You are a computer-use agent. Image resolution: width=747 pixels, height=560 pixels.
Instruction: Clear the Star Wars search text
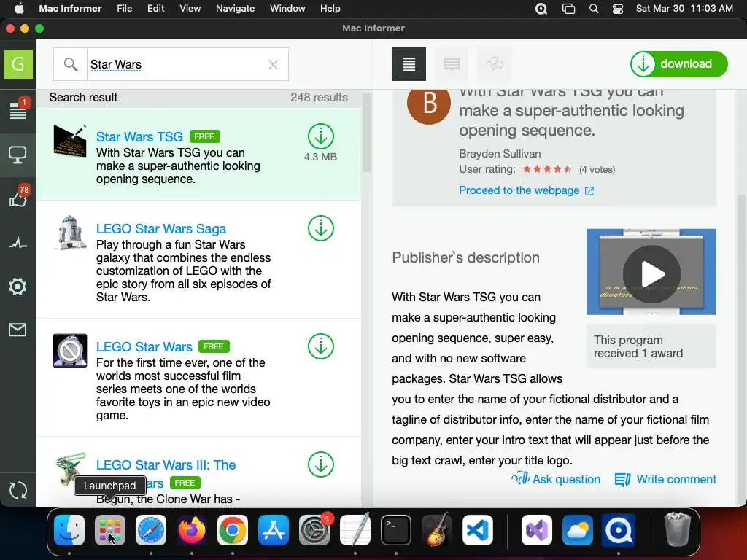tap(273, 65)
